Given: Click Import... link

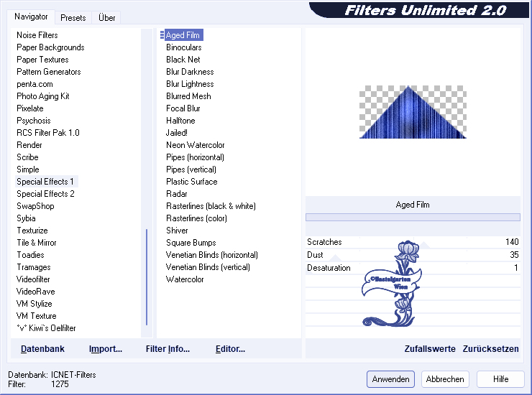Looking at the screenshot, I should point(106,349).
